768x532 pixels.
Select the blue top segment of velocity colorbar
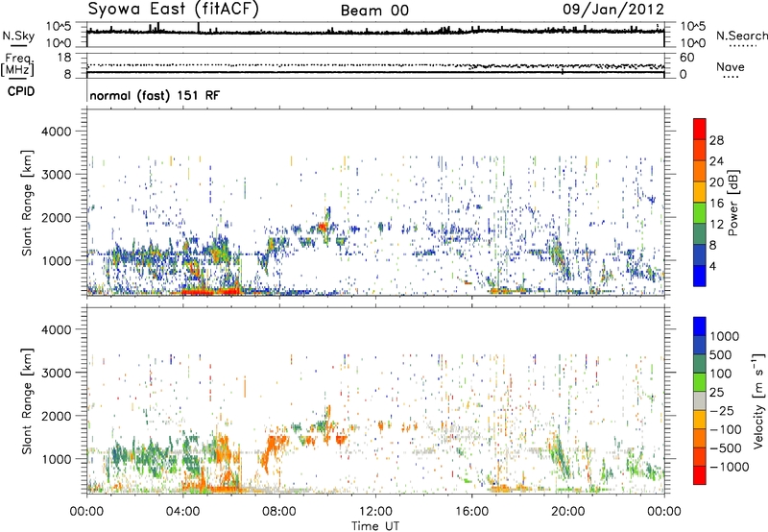pyautogui.click(x=700, y=326)
